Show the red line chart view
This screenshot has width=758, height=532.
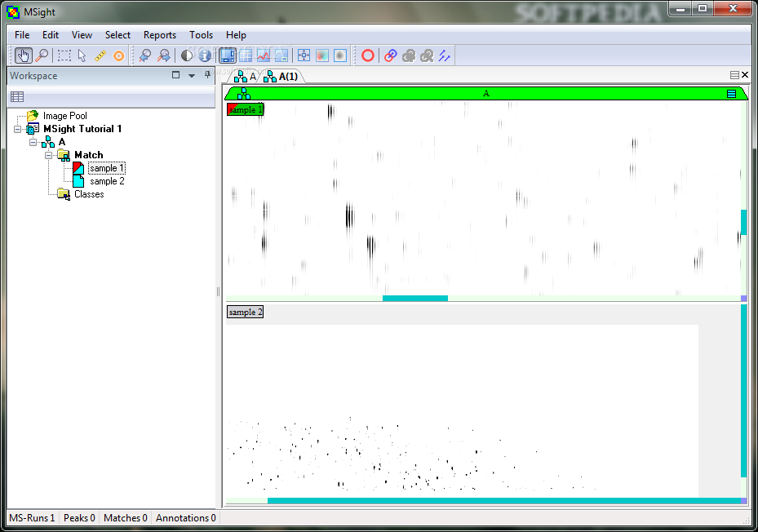point(264,55)
